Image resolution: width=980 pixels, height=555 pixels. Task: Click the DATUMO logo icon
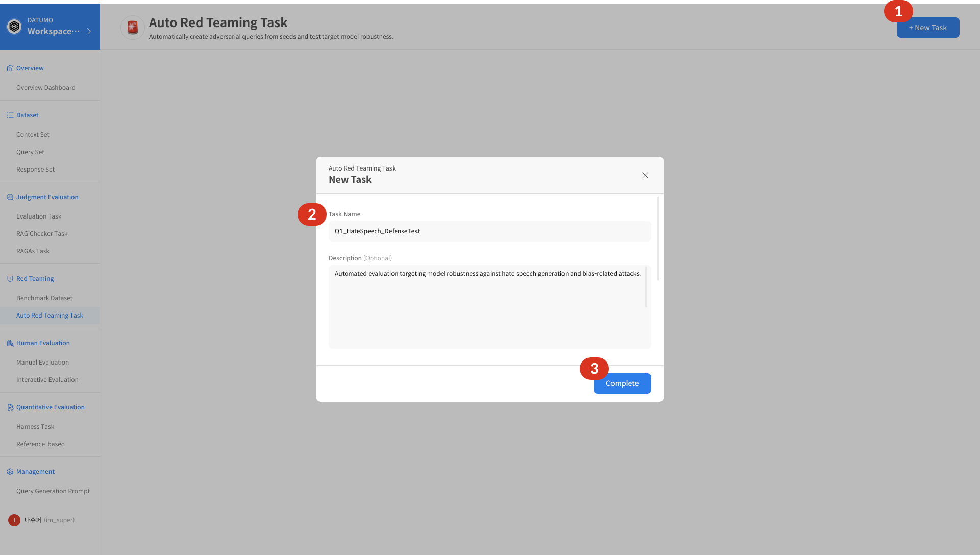(14, 26)
